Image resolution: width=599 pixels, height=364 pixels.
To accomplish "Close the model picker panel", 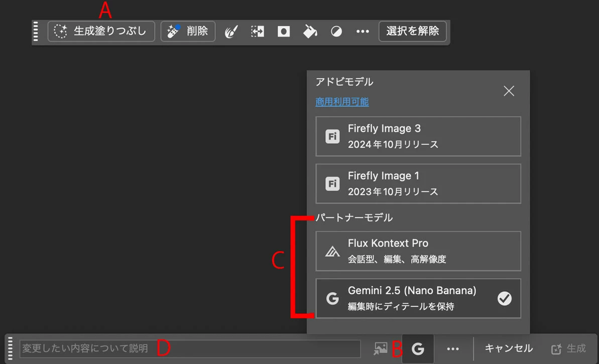I will click(x=509, y=91).
